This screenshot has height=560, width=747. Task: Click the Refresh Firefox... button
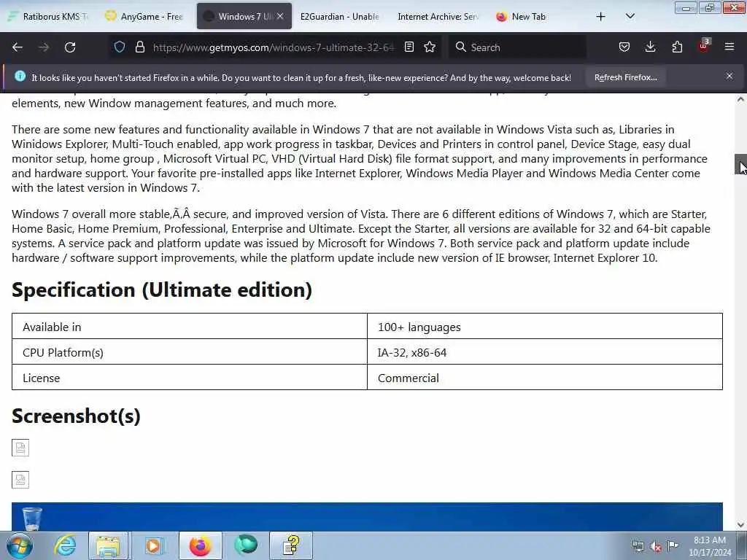625,77
